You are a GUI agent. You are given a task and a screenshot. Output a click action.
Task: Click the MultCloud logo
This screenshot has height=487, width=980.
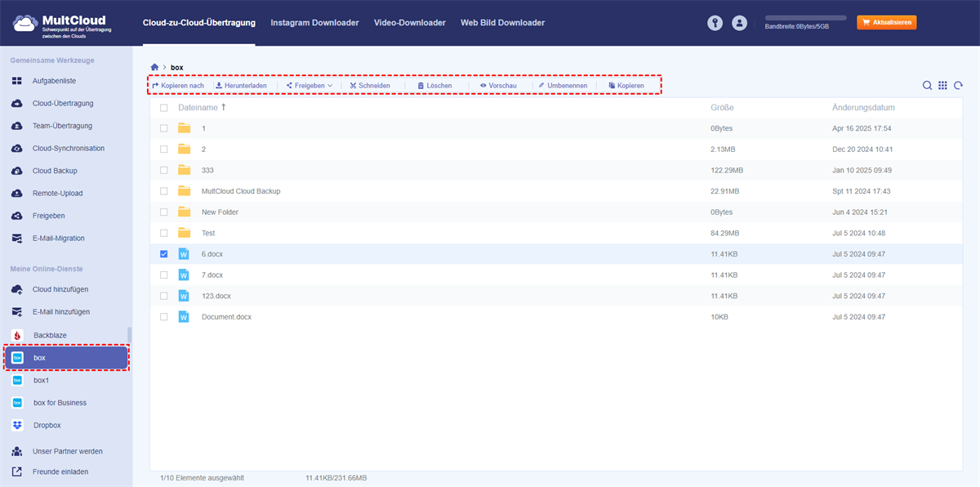pos(64,24)
